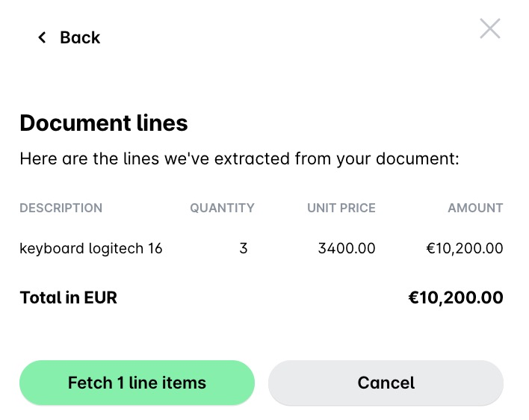The width and height of the screenshot is (529, 420).
Task: Click the Document lines heading
Action: pyautogui.click(x=104, y=123)
